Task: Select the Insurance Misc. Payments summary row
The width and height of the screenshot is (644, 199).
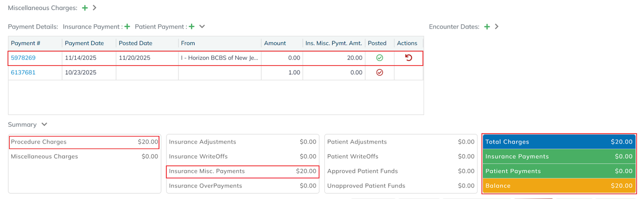Action: click(x=242, y=171)
